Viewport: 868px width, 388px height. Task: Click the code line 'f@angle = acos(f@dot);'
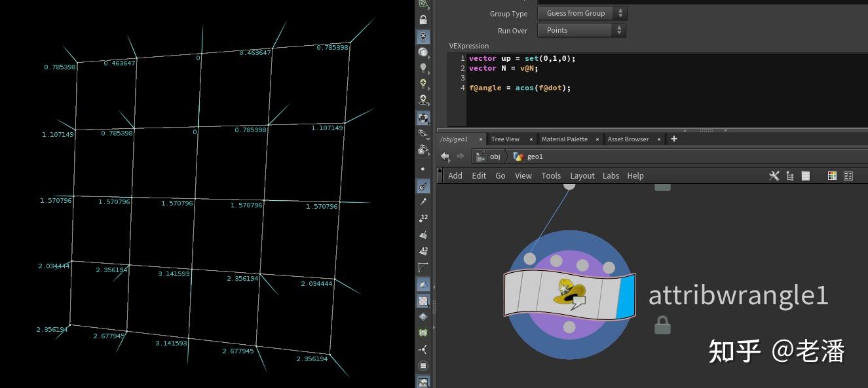click(x=520, y=88)
